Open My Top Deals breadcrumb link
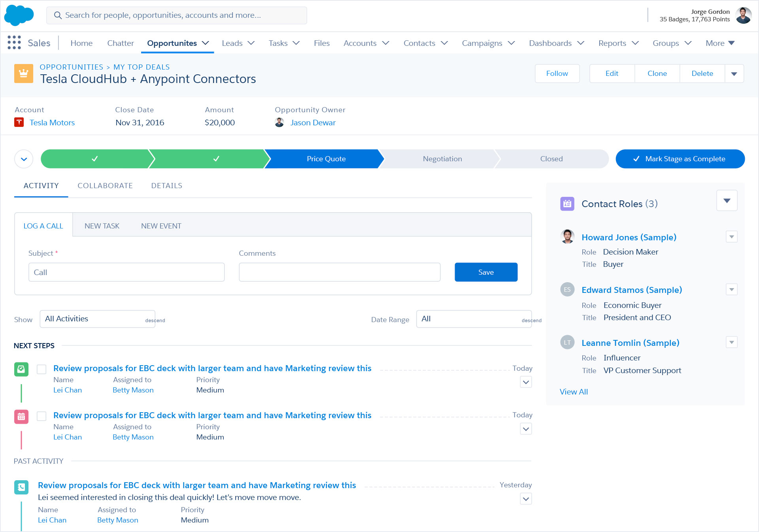 pyautogui.click(x=142, y=67)
